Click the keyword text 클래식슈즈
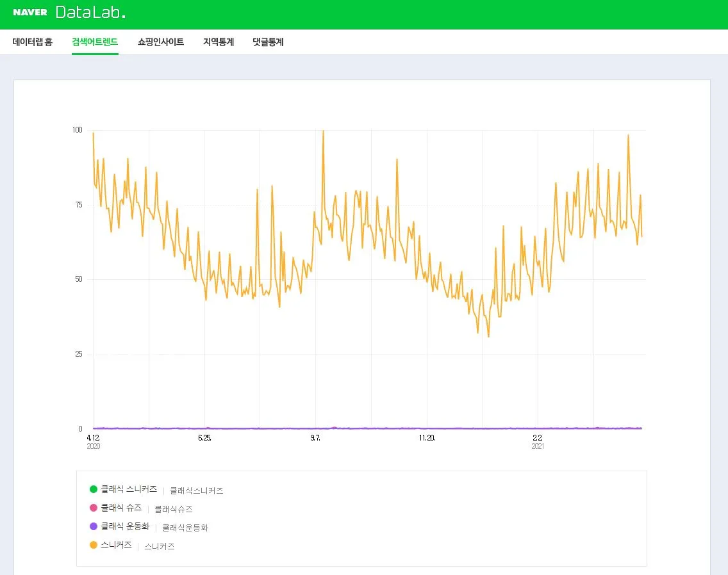The width and height of the screenshot is (728, 575). click(x=174, y=509)
